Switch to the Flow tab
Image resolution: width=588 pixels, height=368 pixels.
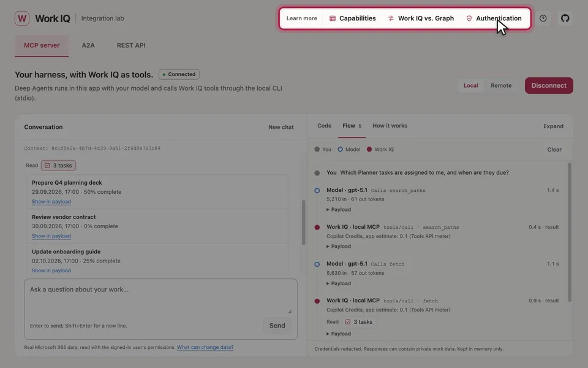click(x=352, y=126)
